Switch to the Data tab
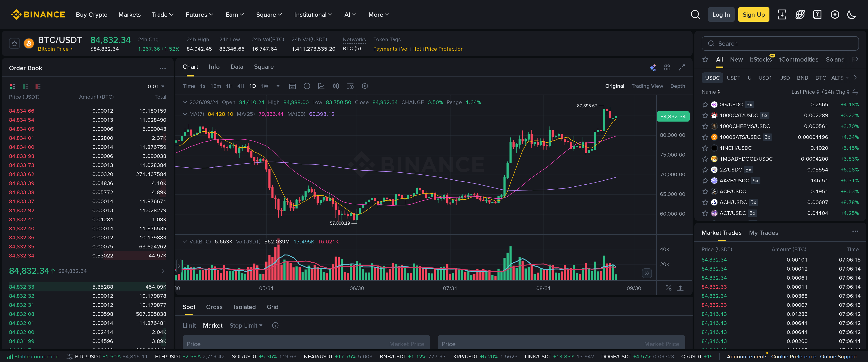The width and height of the screenshot is (868, 362). 236,67
